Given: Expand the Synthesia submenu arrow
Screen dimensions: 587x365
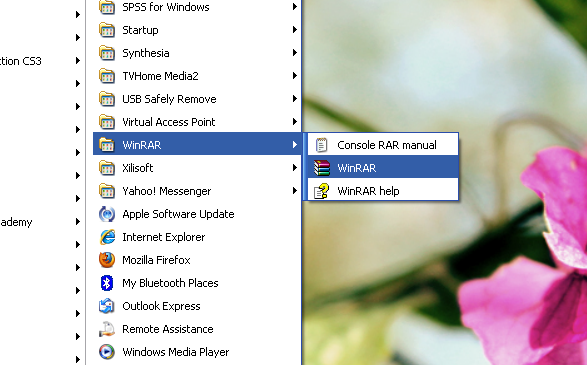Looking at the screenshot, I should coord(295,53).
